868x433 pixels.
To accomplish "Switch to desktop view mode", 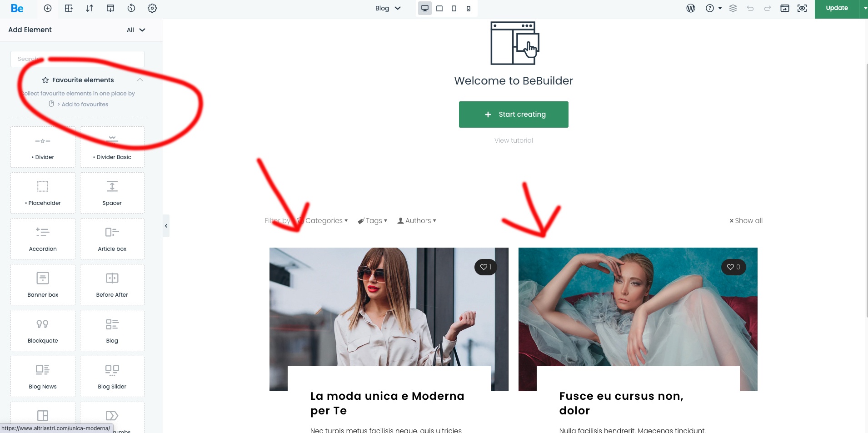I will pyautogui.click(x=425, y=8).
